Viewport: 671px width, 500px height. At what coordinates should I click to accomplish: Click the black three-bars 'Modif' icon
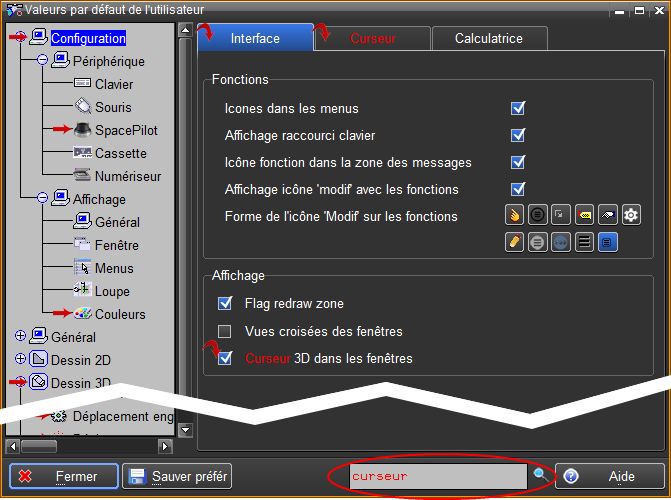pos(584,242)
